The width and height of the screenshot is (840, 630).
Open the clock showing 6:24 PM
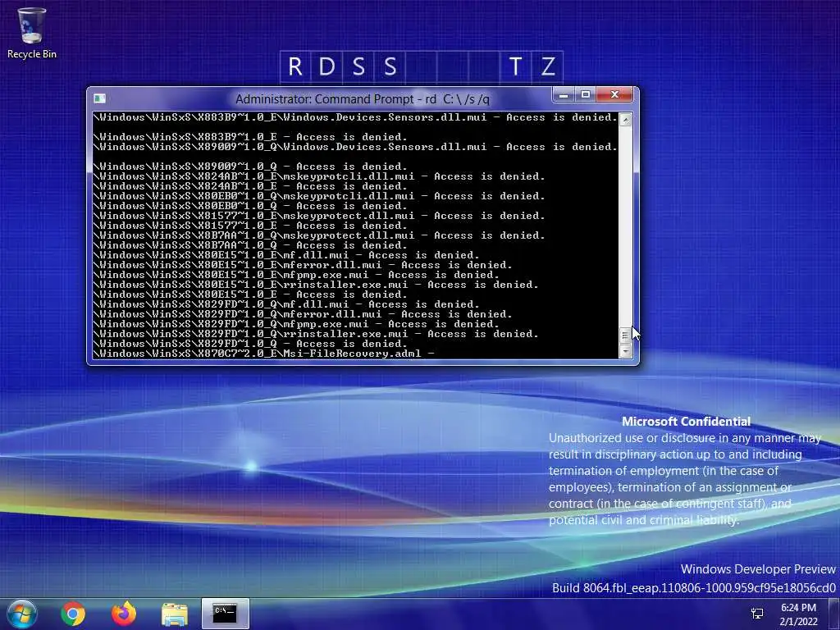[x=798, y=614]
